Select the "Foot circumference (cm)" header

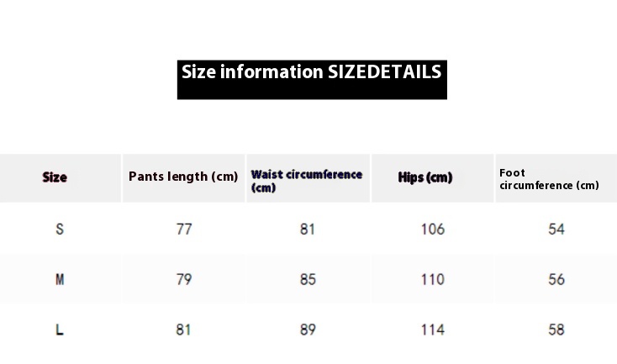click(549, 179)
